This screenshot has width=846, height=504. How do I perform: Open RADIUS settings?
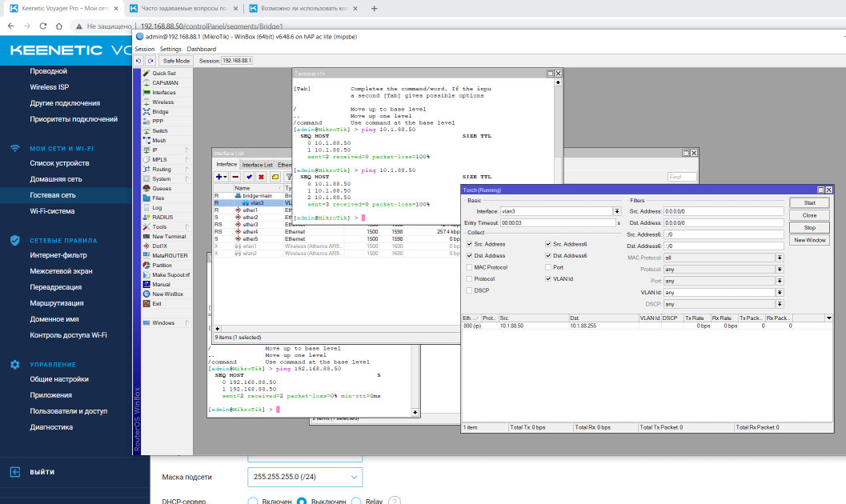162,218
